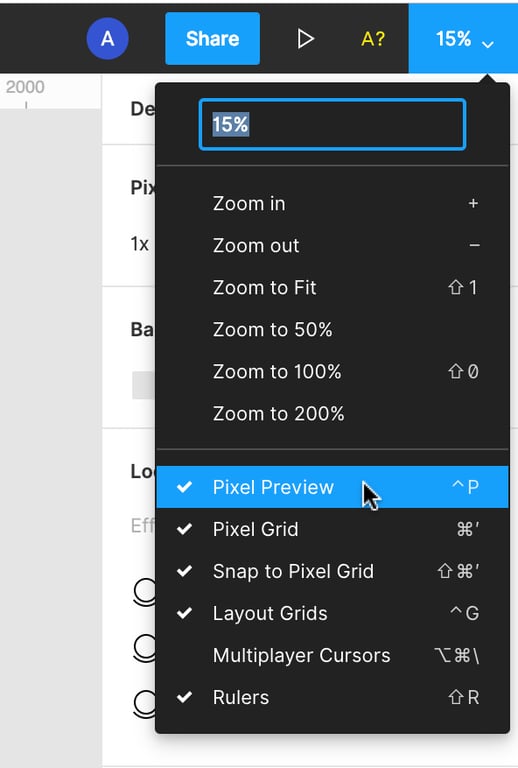Select Zoom in from menu
518x768 pixels.
[332, 203]
